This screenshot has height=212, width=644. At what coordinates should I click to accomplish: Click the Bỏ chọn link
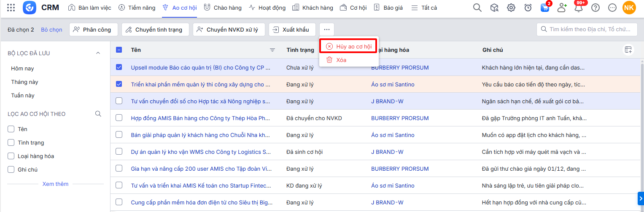tap(51, 30)
